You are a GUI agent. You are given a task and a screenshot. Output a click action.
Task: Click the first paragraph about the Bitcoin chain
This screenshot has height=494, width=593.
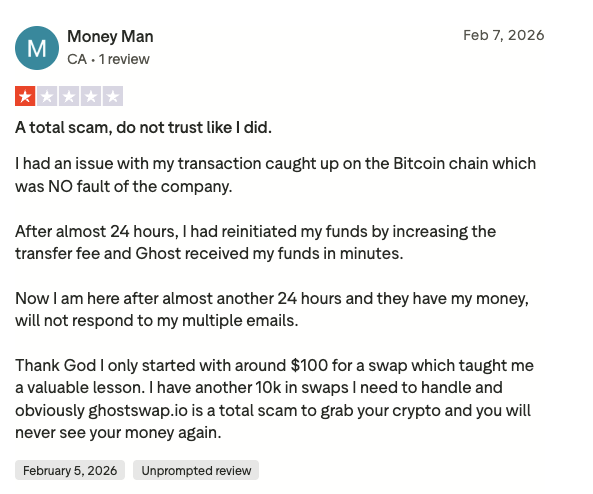275,175
